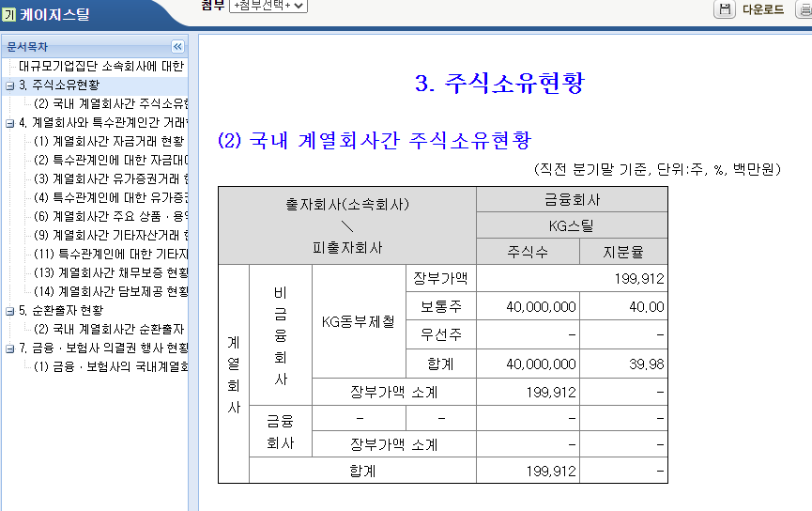Click 199,912 in the bottom 합계 row
The width and height of the screenshot is (812, 511).
pyautogui.click(x=551, y=472)
